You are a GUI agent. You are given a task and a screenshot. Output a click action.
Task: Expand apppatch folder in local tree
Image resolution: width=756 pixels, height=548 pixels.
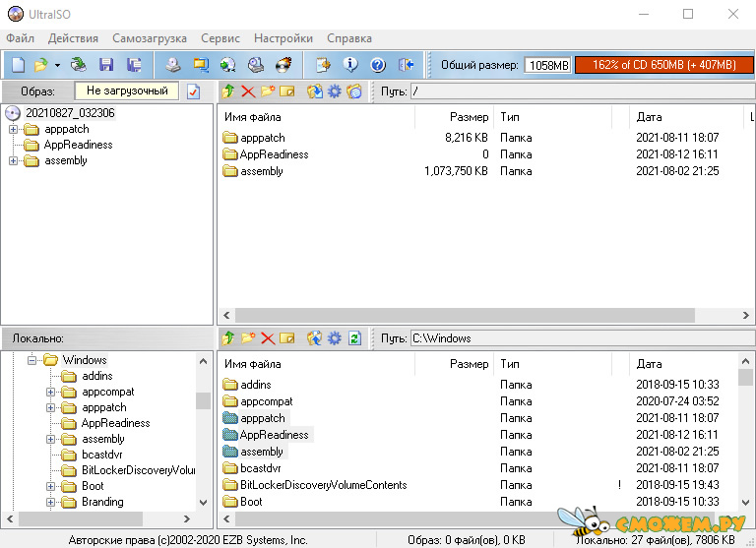(x=50, y=407)
